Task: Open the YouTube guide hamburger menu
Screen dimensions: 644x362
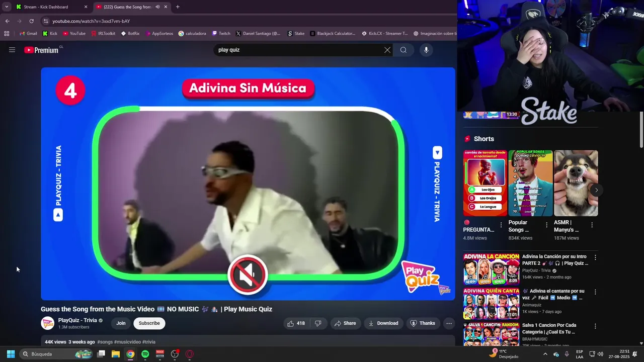Action: (x=12, y=50)
